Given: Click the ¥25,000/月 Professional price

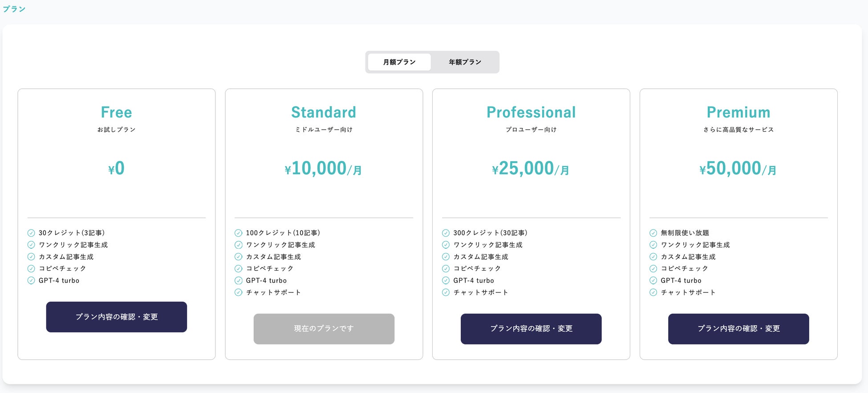Looking at the screenshot, I should [531, 168].
